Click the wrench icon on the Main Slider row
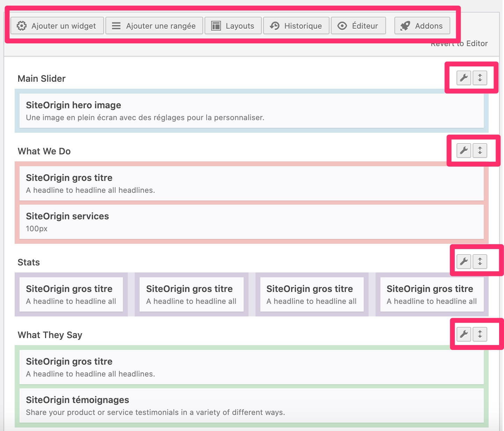504x431 pixels. pos(464,78)
